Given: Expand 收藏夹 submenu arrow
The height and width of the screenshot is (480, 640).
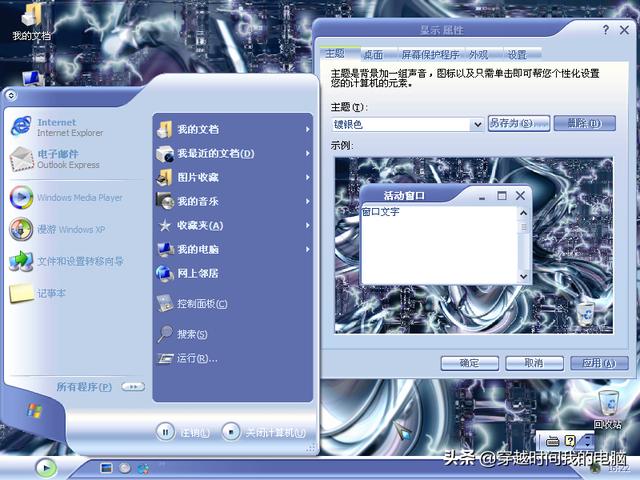Looking at the screenshot, I should point(308,225).
